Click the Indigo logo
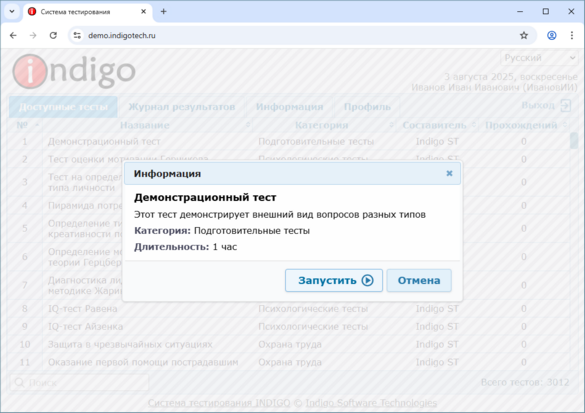This screenshot has height=413, width=585. click(x=74, y=71)
